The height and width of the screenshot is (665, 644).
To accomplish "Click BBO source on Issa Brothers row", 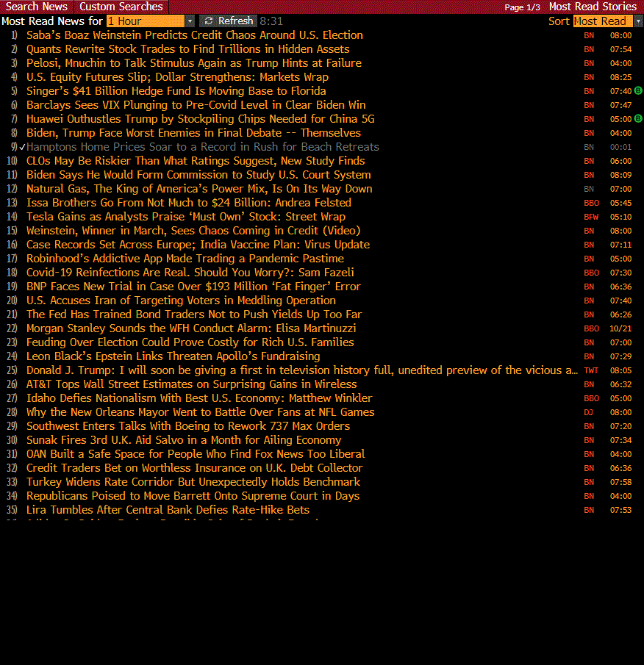I will click(x=591, y=203).
